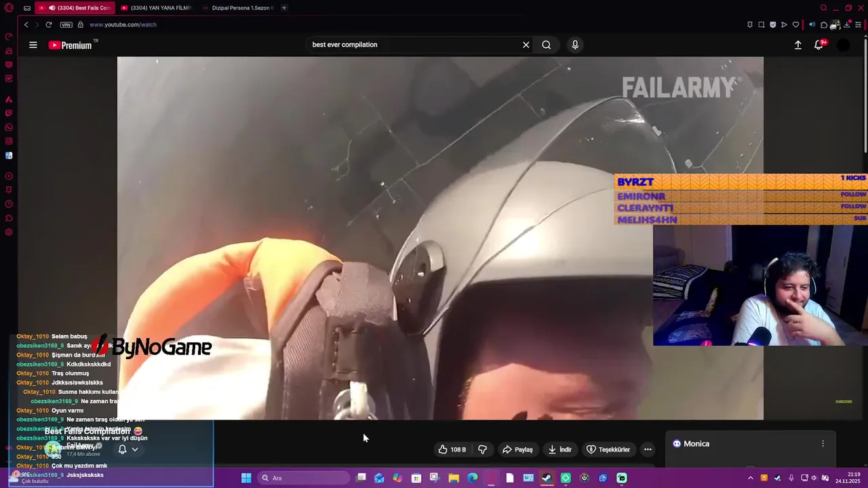Bookmark the page with the heart icon

tap(795, 24)
